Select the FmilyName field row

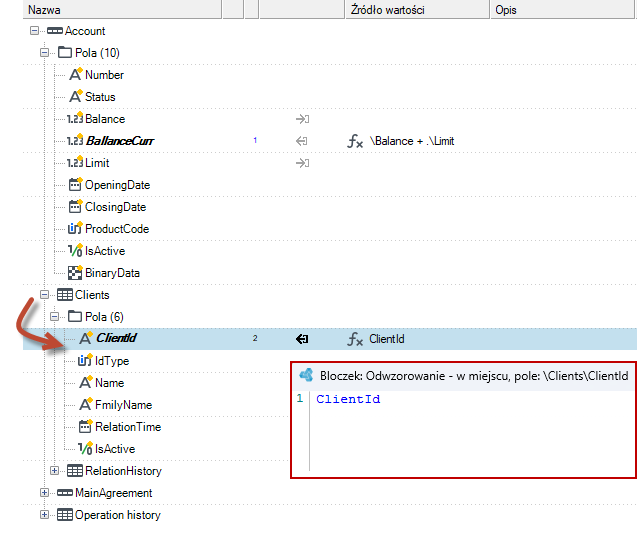124,404
